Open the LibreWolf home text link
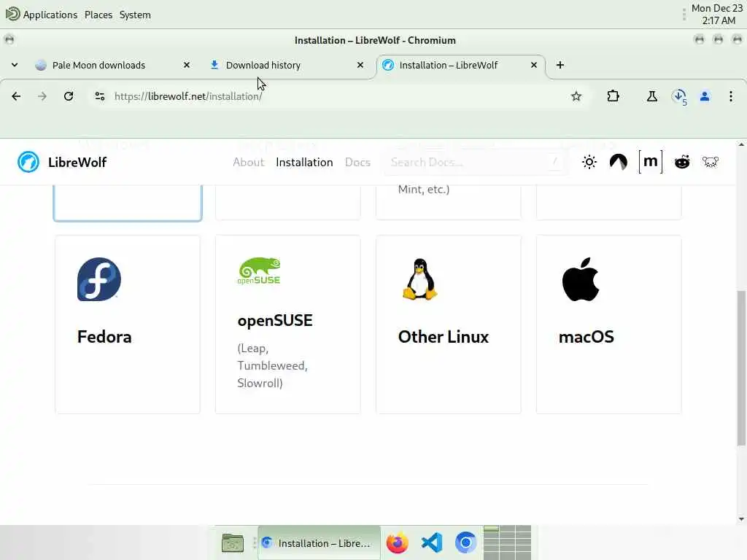Image resolution: width=747 pixels, height=560 pixels. (77, 163)
